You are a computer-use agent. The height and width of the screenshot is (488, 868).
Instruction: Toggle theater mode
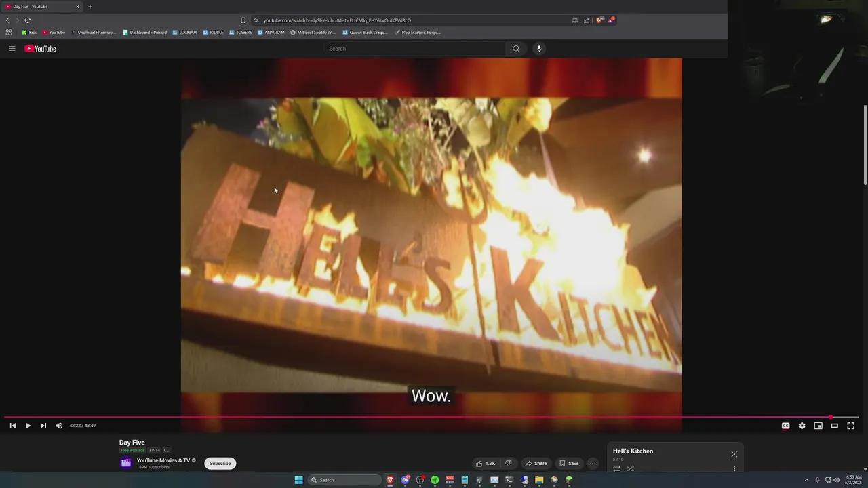[834, 426]
